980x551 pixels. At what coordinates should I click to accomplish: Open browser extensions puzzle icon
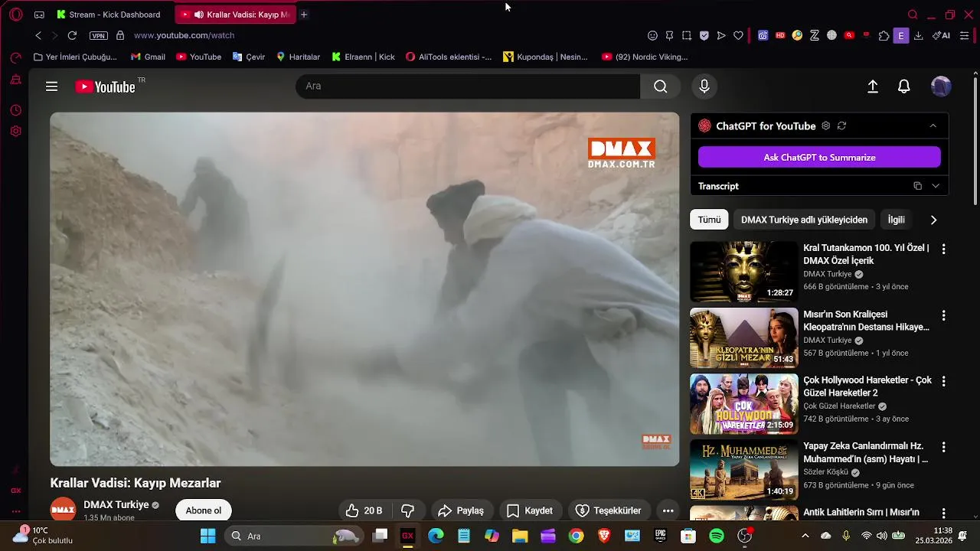pyautogui.click(x=884, y=35)
